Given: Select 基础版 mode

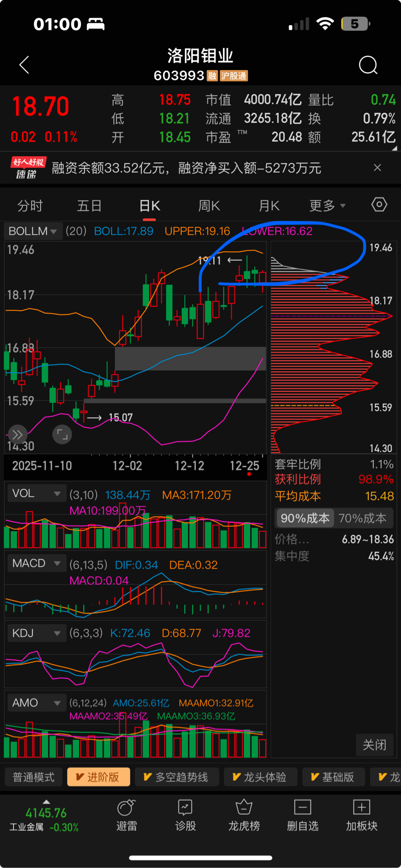Looking at the screenshot, I should coord(333,777).
